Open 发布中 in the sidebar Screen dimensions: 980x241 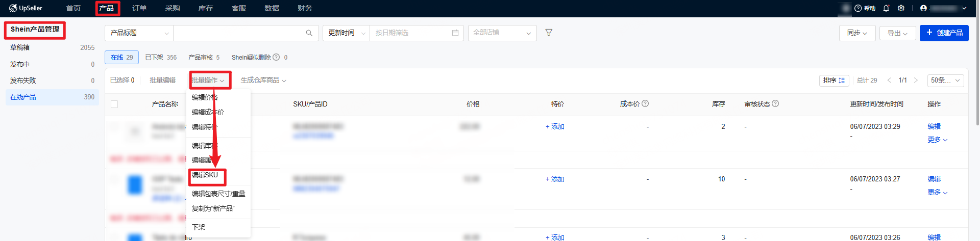coord(52,64)
